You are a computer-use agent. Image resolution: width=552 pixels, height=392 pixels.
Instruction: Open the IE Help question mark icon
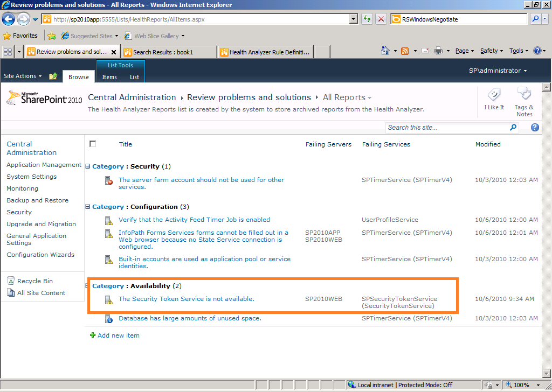click(537, 51)
